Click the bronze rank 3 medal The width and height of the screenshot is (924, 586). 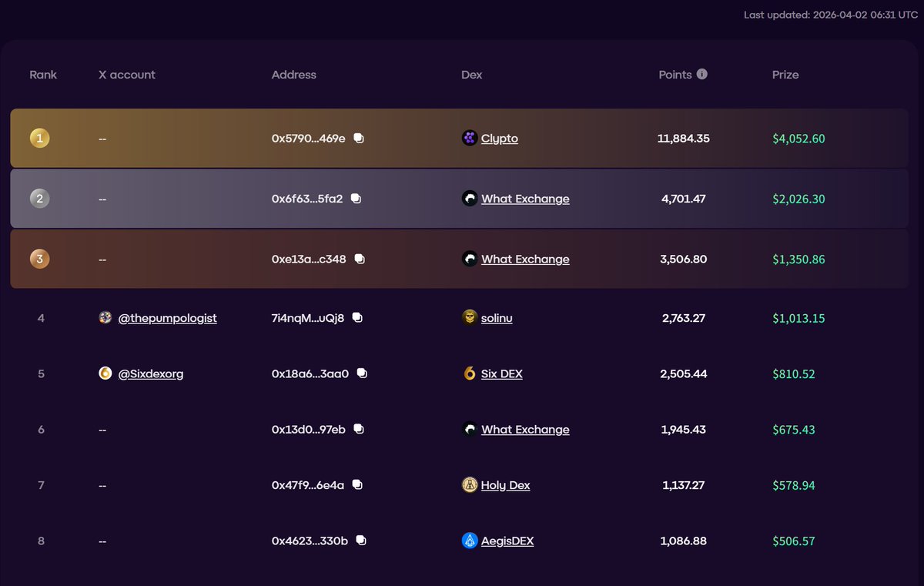(39, 260)
